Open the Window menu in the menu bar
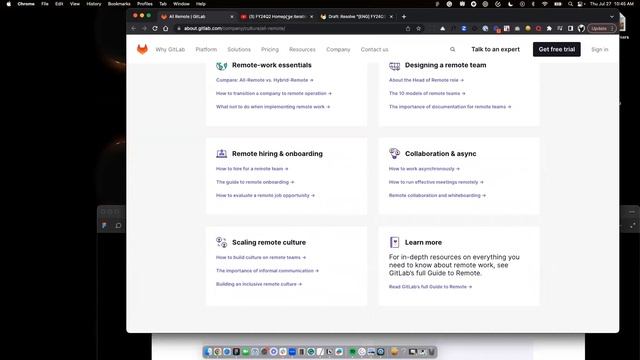This screenshot has height=360, width=640. coord(181,4)
